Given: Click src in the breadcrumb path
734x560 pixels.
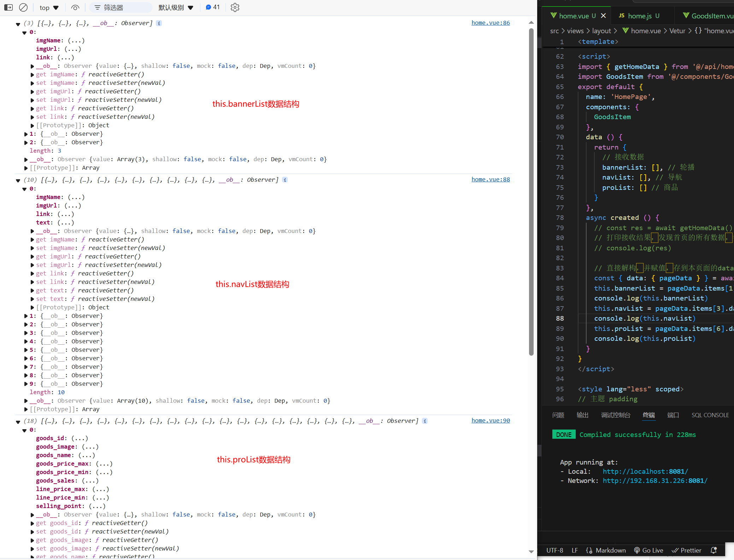Looking at the screenshot, I should [554, 31].
